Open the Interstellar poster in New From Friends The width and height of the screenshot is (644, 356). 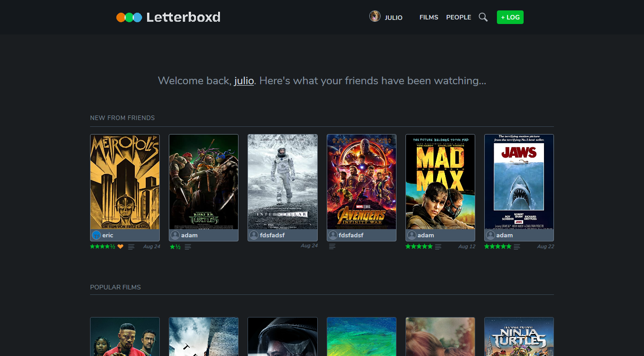pos(282,182)
